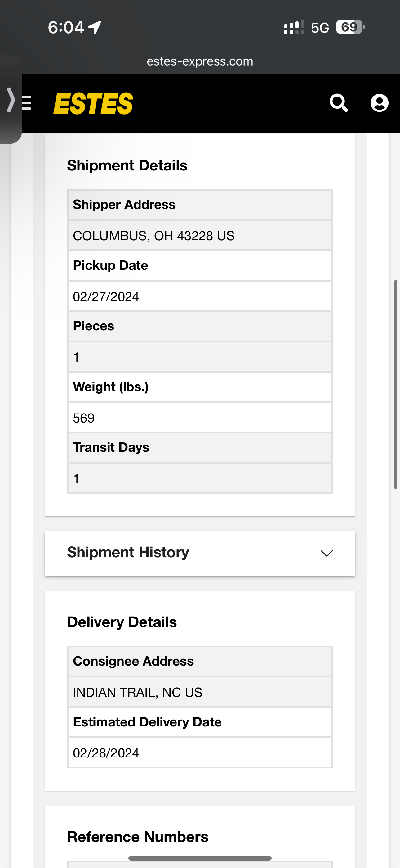Image resolution: width=400 pixels, height=868 pixels.
Task: Tap the cellular signal bars icon
Action: coord(294,27)
